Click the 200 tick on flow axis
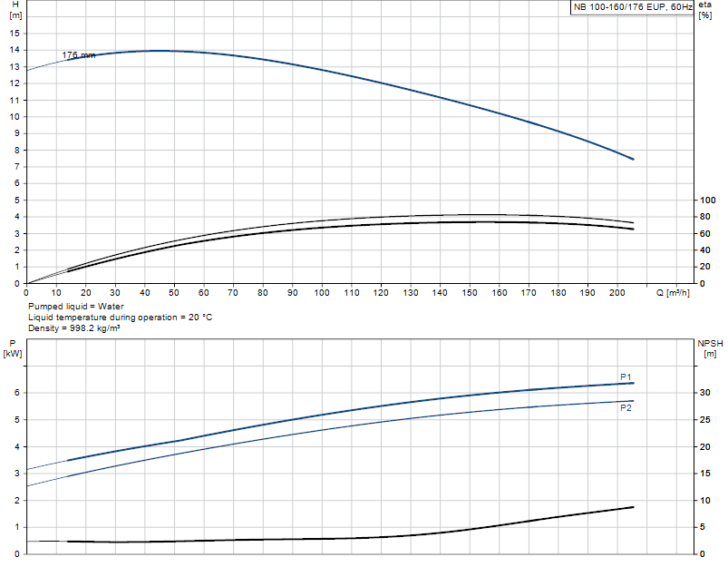Image resolution: width=728 pixels, height=567 pixels. [617, 293]
